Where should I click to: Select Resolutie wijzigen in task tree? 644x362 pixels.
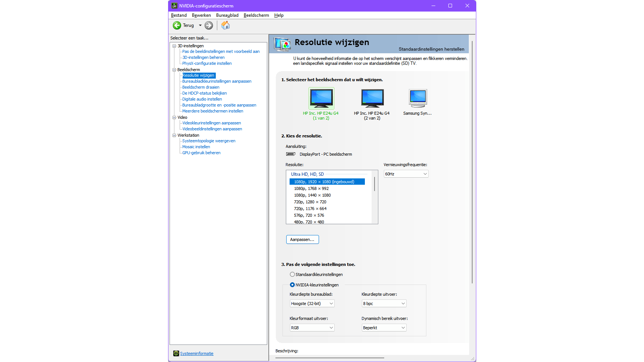tap(198, 75)
